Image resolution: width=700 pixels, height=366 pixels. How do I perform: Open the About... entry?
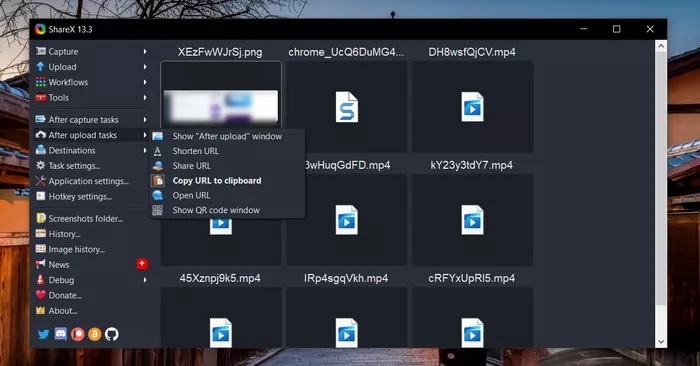click(63, 311)
